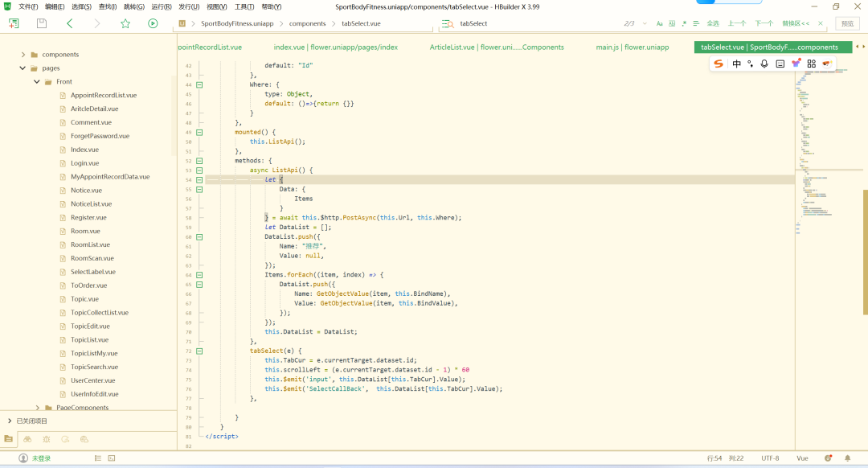Screen dimensions: 868x468
Task: Open the 工具(T) menu
Action: point(244,6)
